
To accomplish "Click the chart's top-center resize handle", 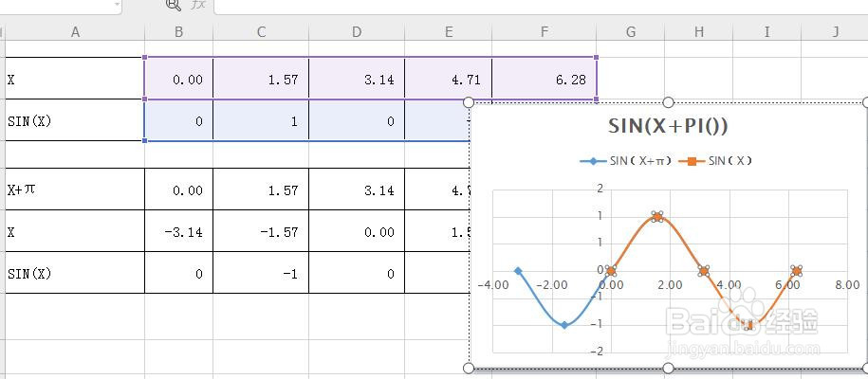I will click(x=668, y=102).
